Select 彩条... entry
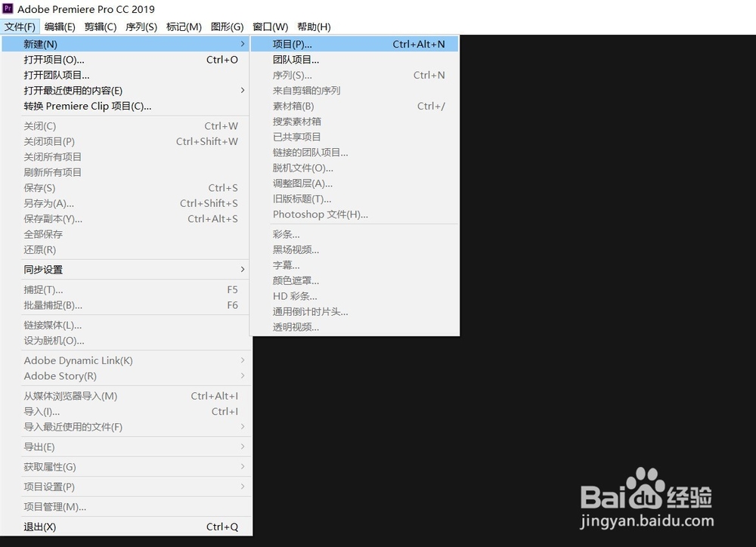Viewport: 756px width, 547px height. 355,234
